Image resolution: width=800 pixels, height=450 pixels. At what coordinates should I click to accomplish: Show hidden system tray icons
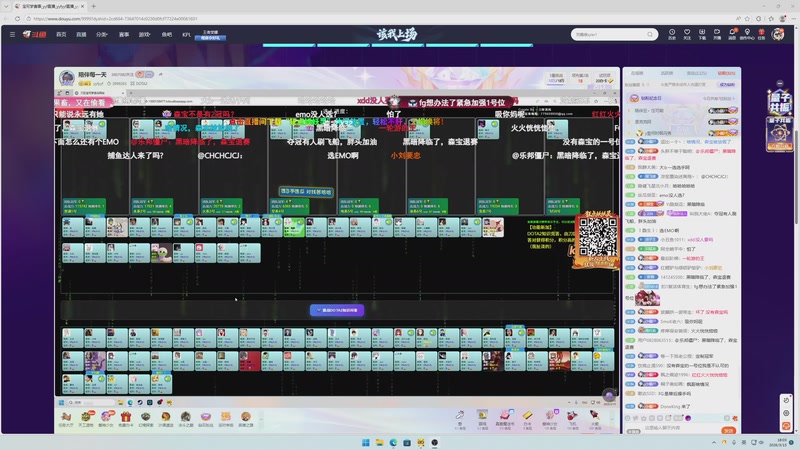click(714, 442)
